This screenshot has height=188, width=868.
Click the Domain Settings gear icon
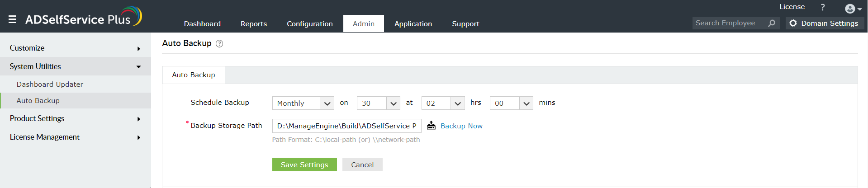coord(793,23)
